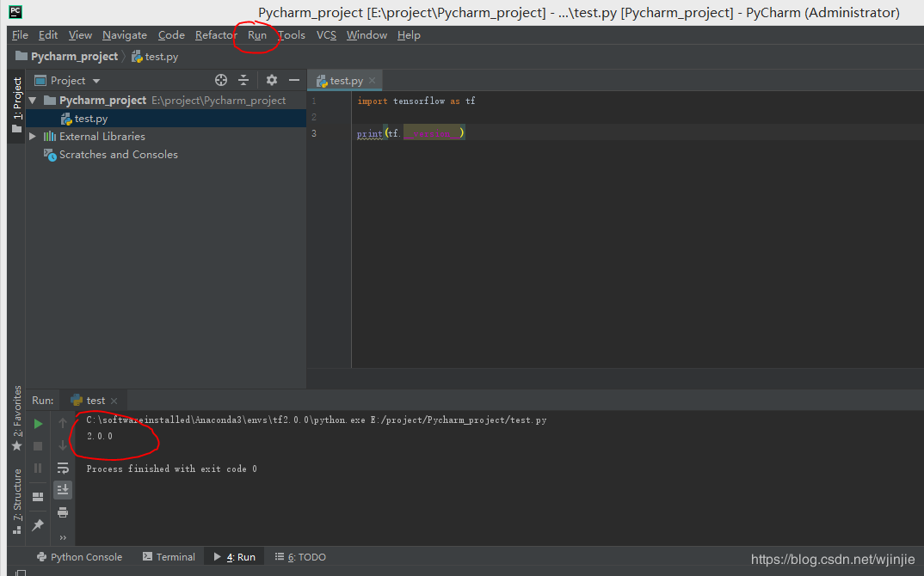
Task: Toggle the 2: Favorites side tool window
Action: pos(16,418)
